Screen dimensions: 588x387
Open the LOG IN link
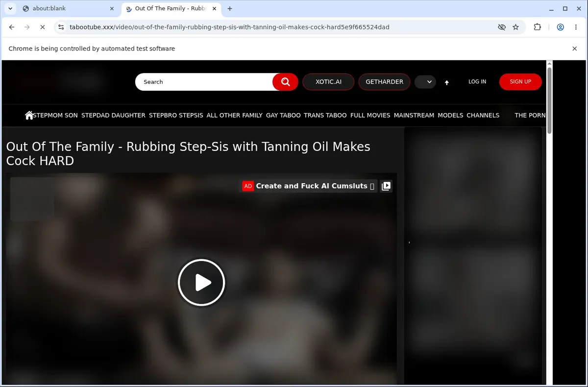click(477, 82)
